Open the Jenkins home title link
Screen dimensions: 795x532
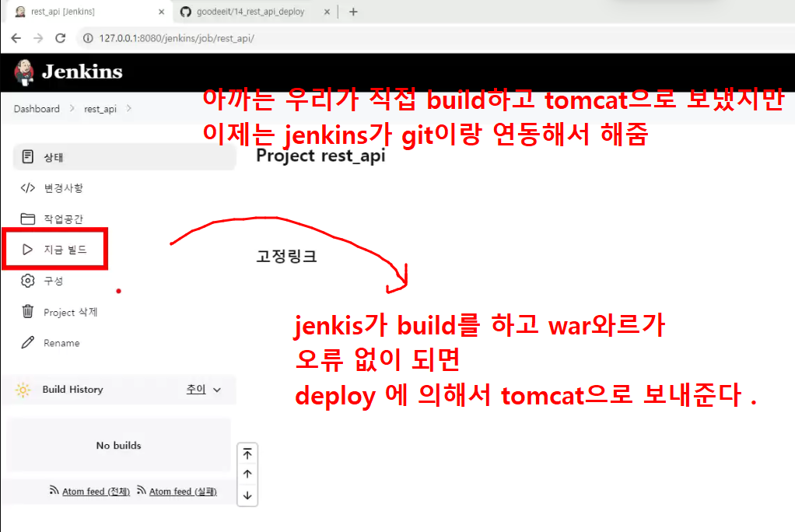[x=82, y=72]
